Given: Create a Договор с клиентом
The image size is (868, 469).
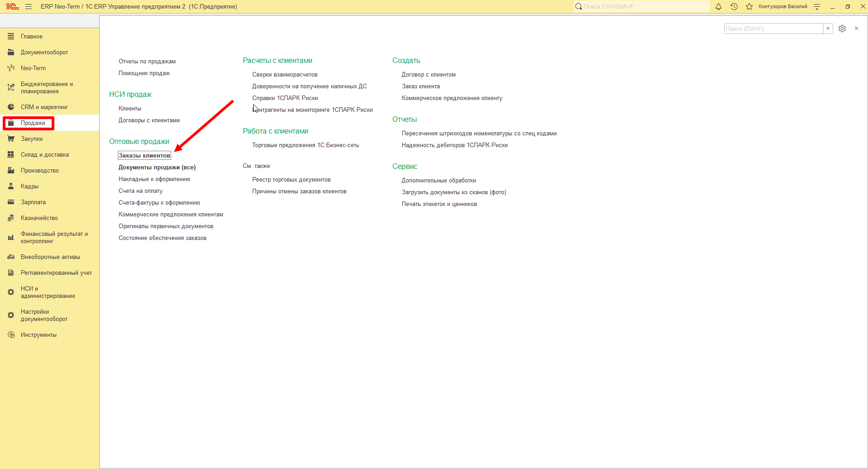Looking at the screenshot, I should click(x=429, y=75).
